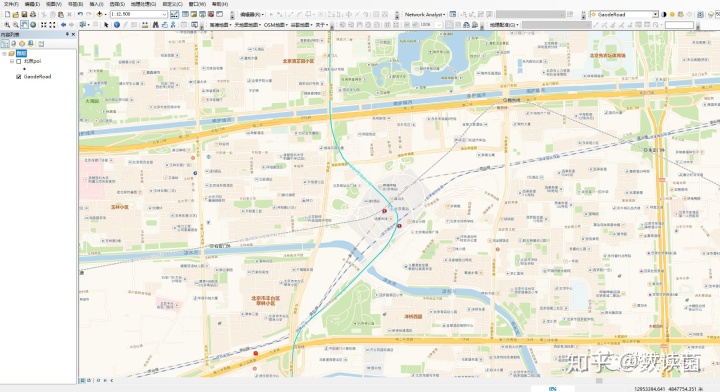Switch to Layout View button
Viewport: 720px width, 392px height.
89,381
